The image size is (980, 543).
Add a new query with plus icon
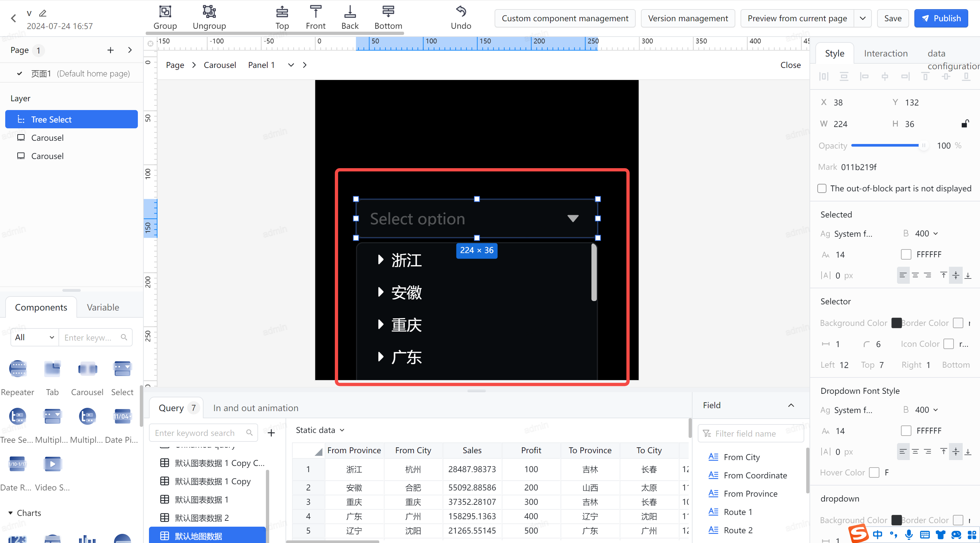tap(271, 433)
